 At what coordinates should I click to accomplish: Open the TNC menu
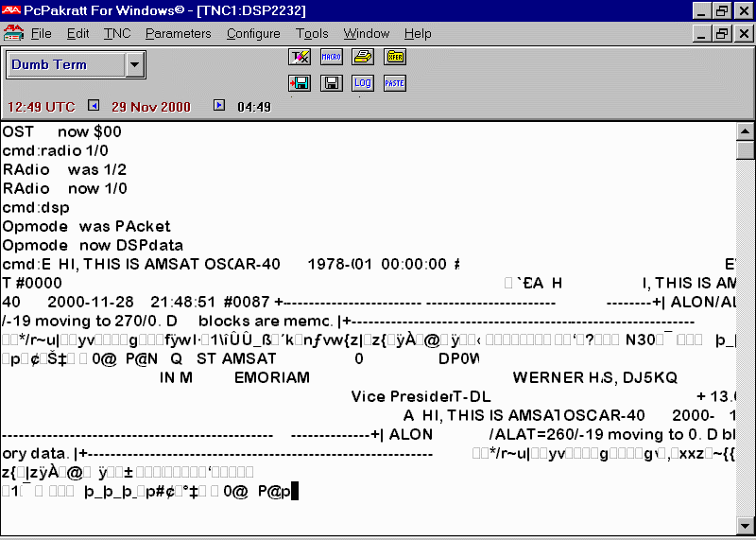pos(117,33)
